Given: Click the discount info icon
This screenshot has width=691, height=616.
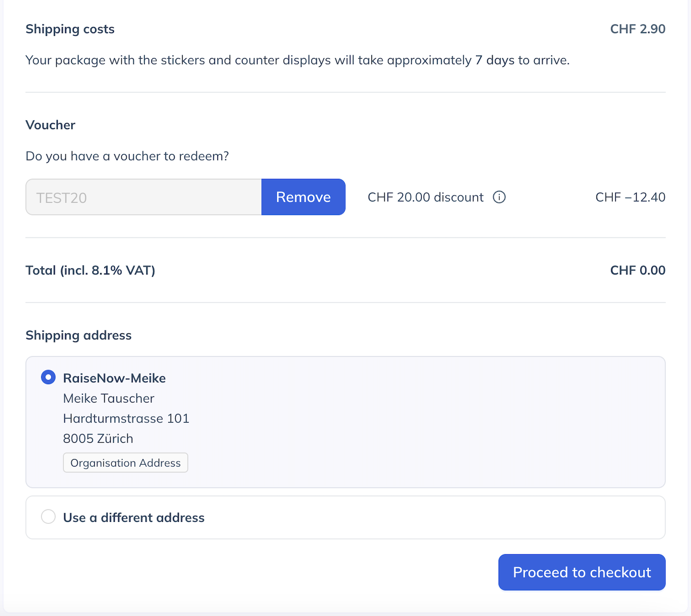Looking at the screenshot, I should click(499, 197).
